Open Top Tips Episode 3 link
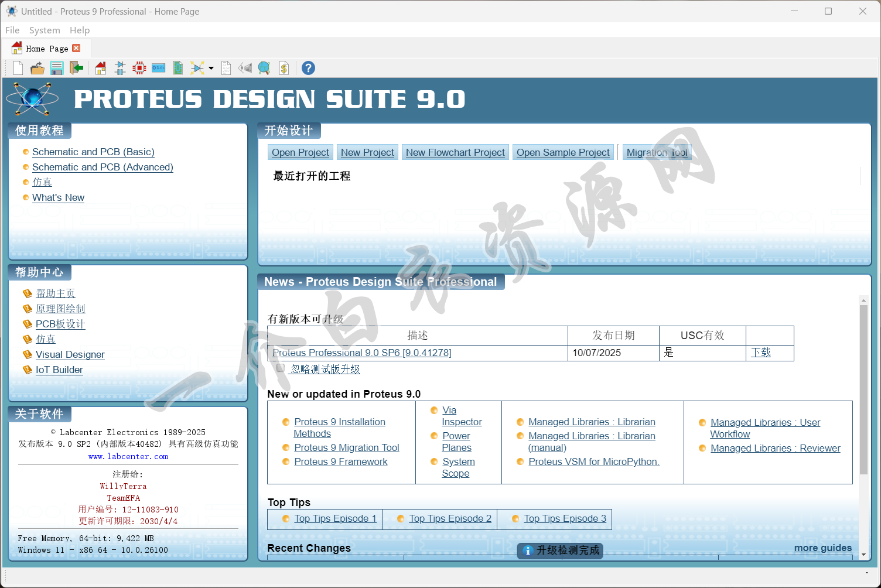 (565, 518)
